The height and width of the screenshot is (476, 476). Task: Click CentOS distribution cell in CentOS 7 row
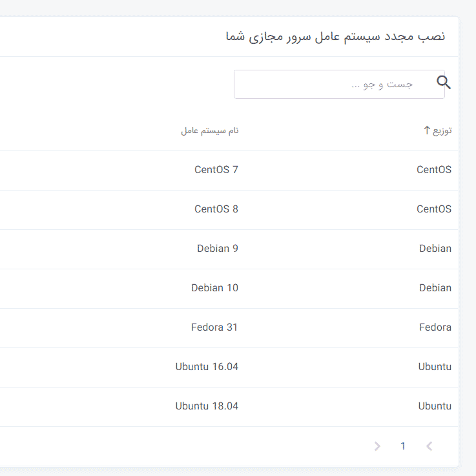point(434,169)
